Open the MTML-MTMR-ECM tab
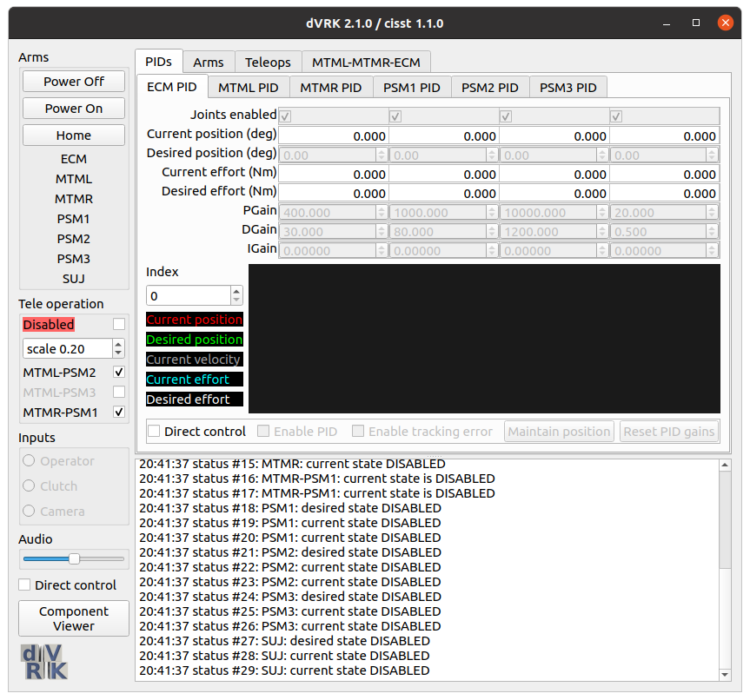The height and width of the screenshot is (700, 750). [366, 63]
